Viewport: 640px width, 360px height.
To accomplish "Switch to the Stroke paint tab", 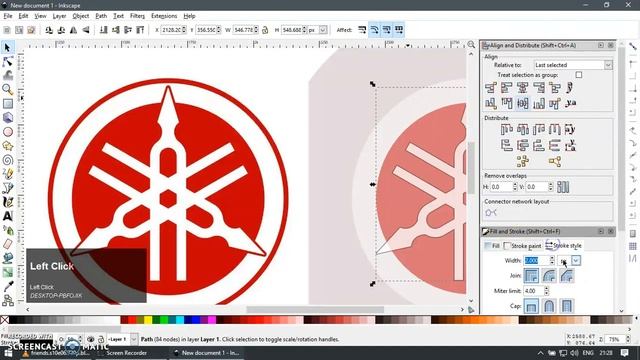I will pos(523,246).
